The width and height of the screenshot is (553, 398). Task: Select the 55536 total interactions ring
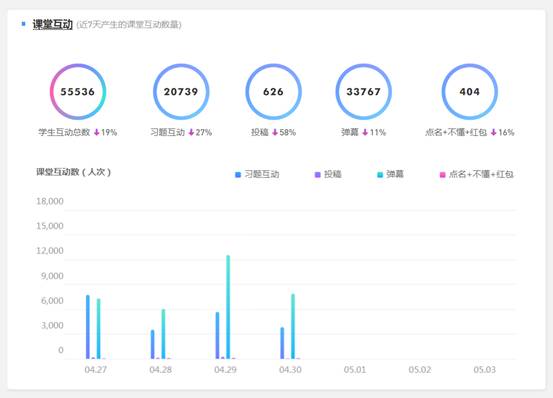point(78,92)
